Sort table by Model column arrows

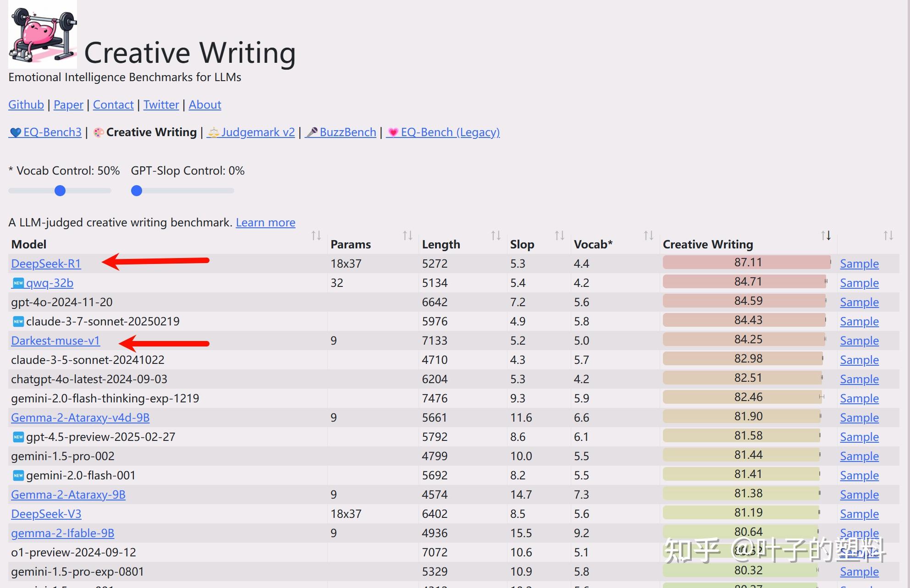click(316, 236)
